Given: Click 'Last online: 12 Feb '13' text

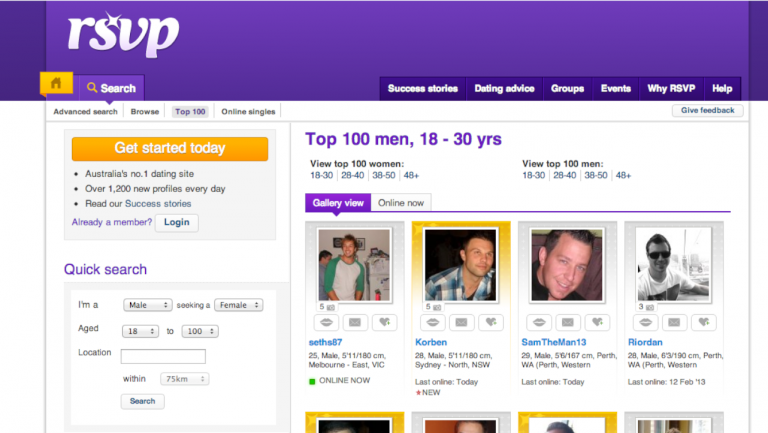Looking at the screenshot, I should [667, 382].
